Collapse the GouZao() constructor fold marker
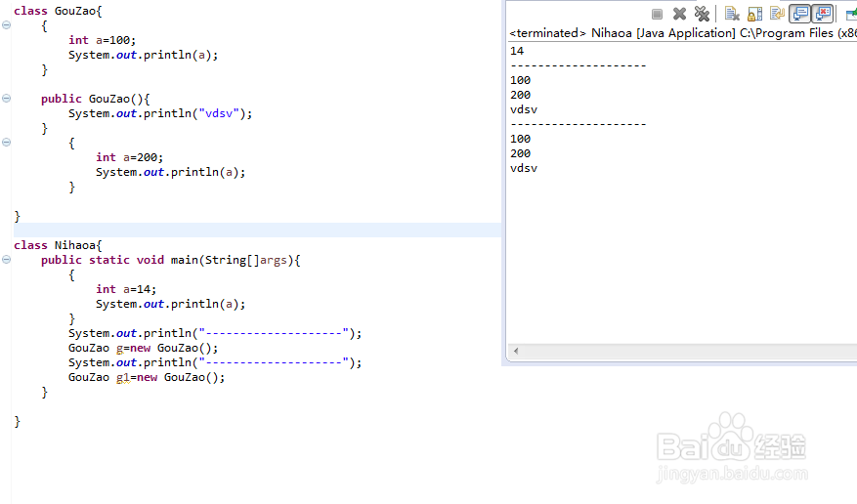This screenshot has width=857, height=504. 7,99
